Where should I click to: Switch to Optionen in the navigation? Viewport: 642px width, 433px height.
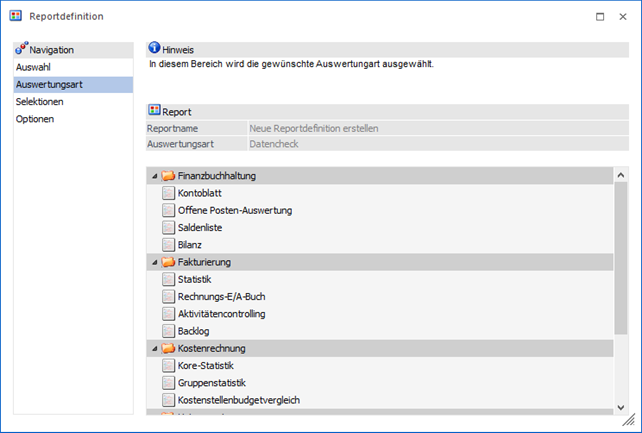tap(35, 119)
